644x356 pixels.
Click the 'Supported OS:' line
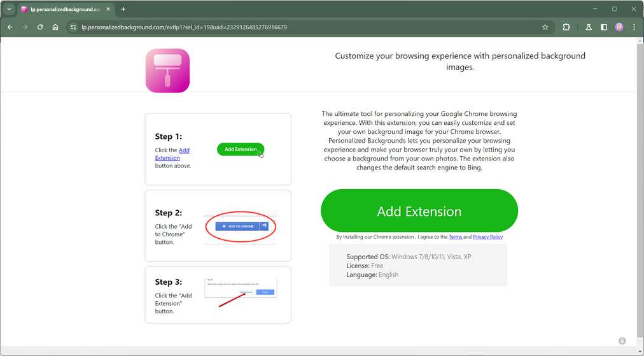409,257
